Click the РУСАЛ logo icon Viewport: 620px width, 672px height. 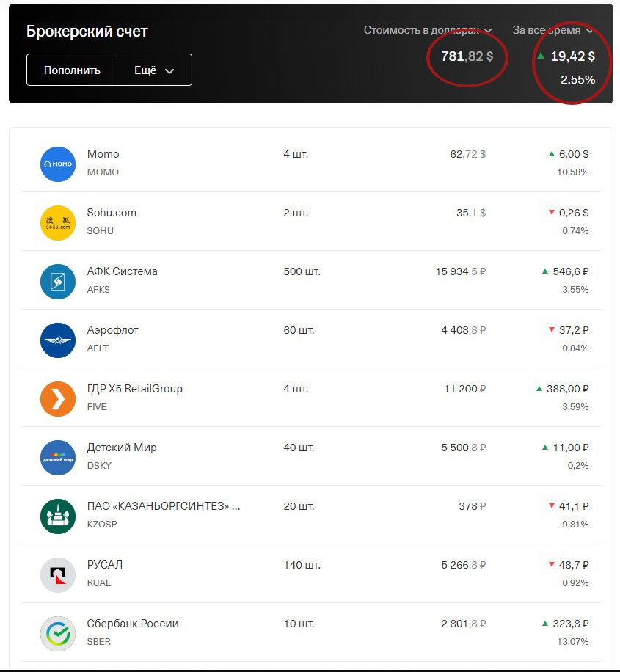tap(58, 575)
